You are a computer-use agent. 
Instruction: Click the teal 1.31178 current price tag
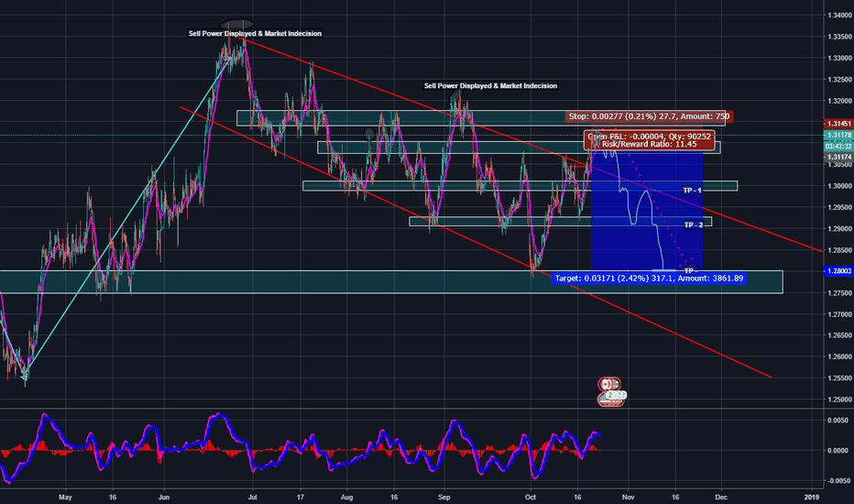pyautogui.click(x=838, y=135)
